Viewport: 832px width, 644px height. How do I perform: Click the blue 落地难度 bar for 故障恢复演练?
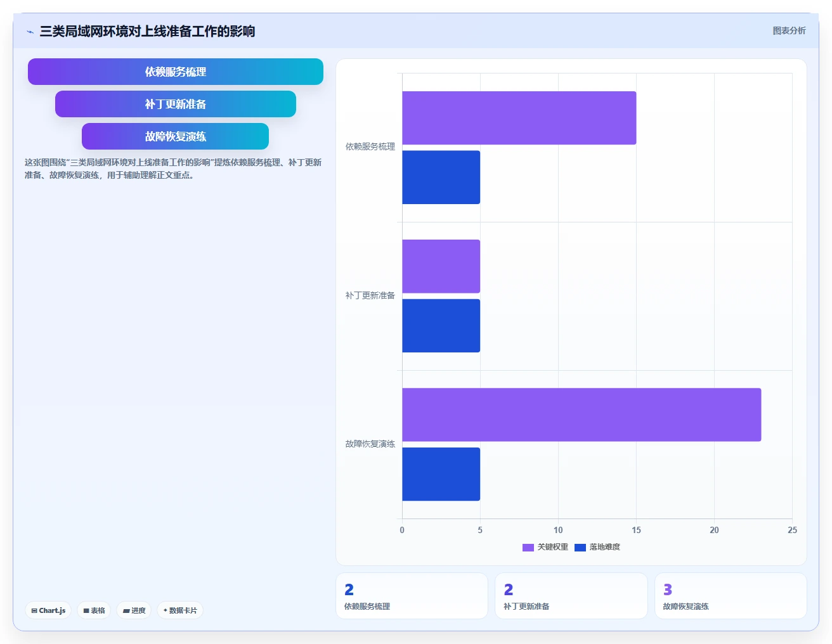[441, 474]
